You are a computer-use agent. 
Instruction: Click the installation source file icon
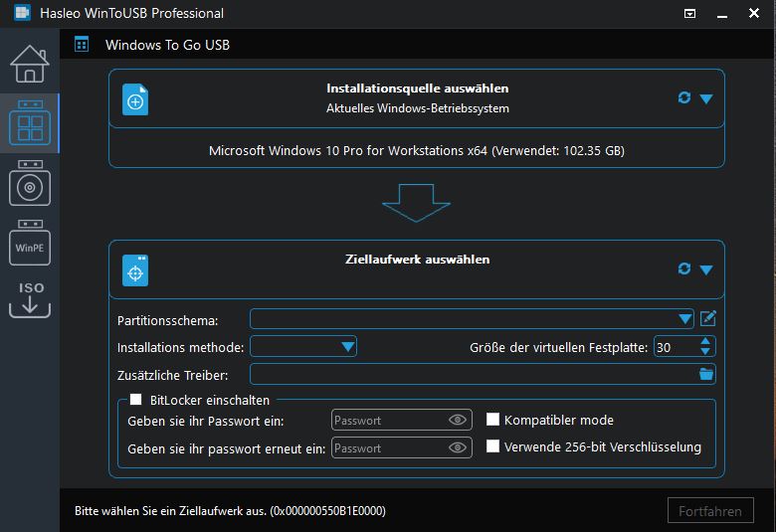click(x=135, y=99)
